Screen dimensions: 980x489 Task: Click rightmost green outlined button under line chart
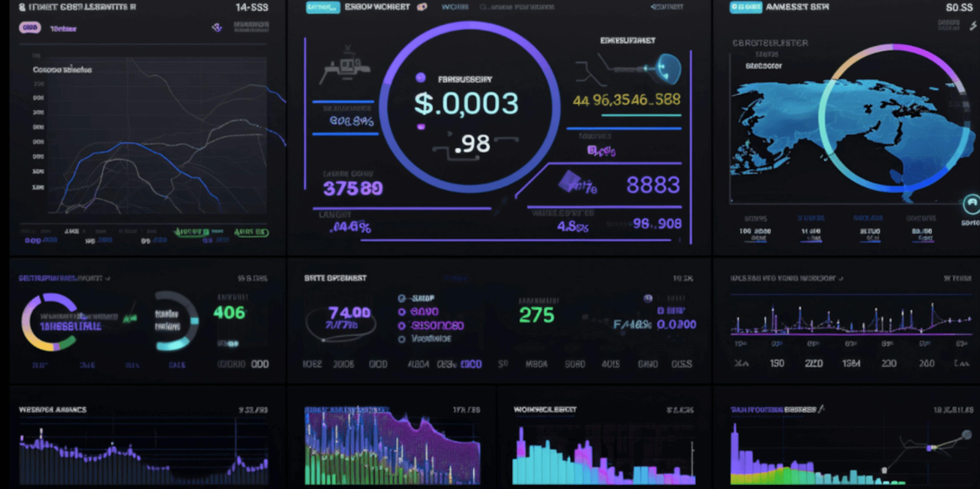point(251,232)
